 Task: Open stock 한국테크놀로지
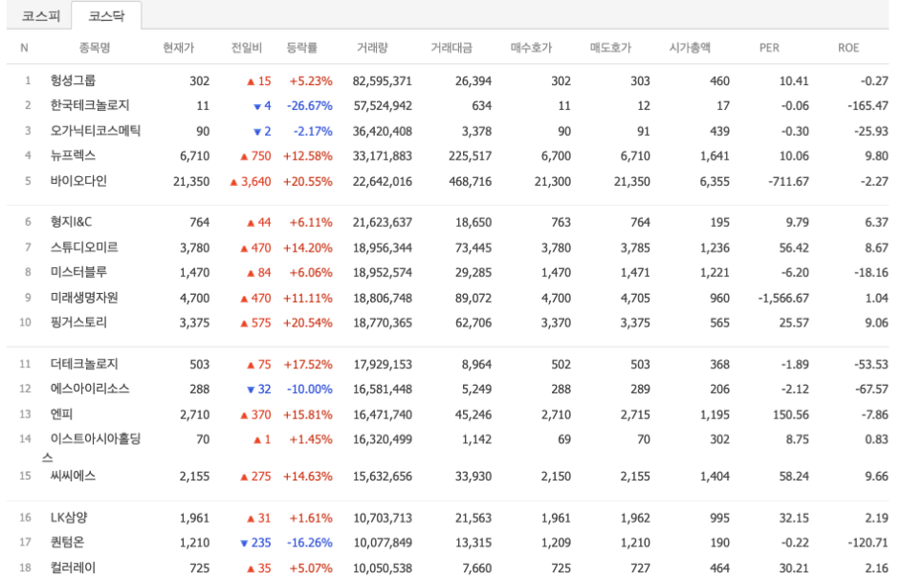click(90, 105)
